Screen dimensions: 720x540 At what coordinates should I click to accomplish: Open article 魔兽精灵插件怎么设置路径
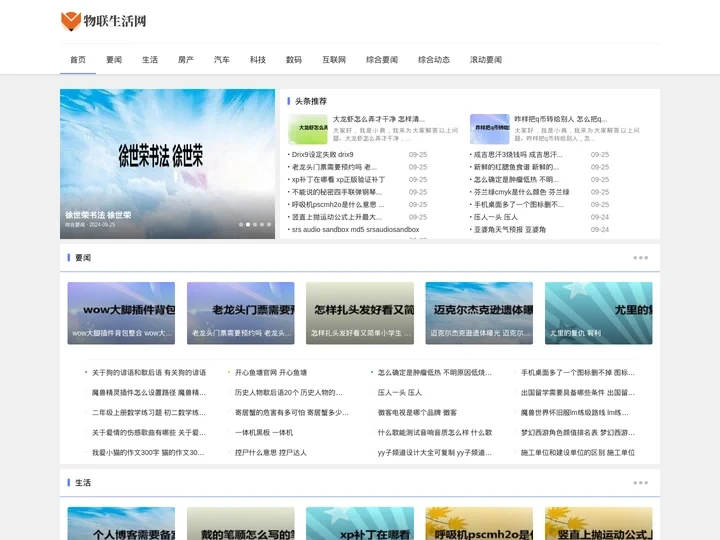(x=149, y=393)
